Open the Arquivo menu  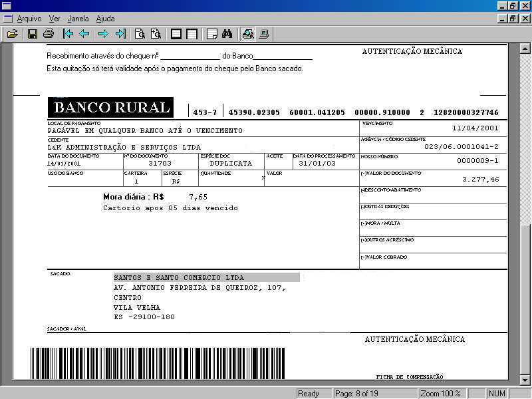(x=29, y=19)
